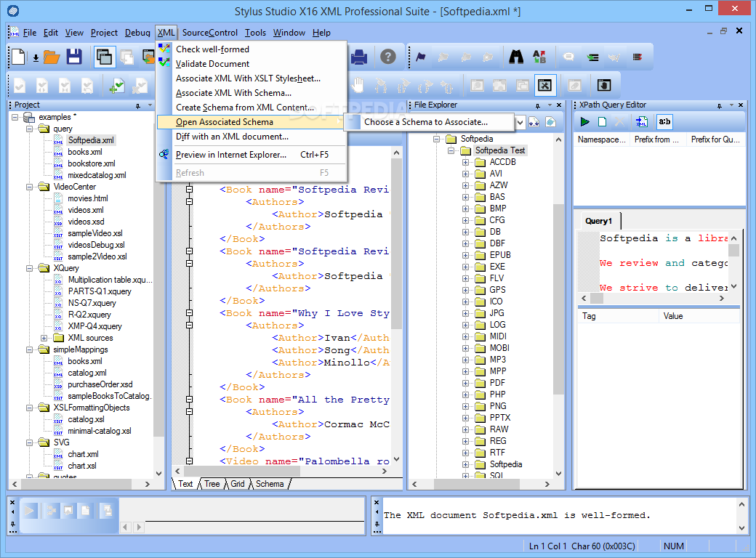The height and width of the screenshot is (558, 756).
Task: Expand the ACCDB folder in File Explorer
Action: (466, 163)
